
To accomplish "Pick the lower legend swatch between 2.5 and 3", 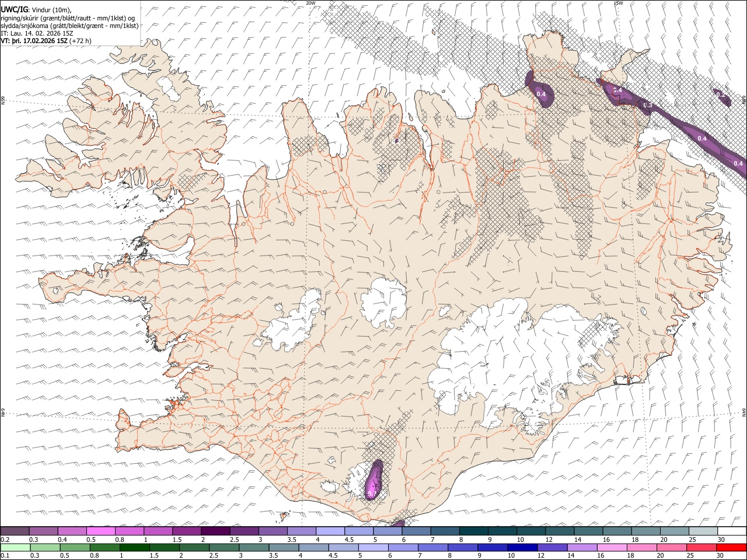I will (x=224, y=547).
